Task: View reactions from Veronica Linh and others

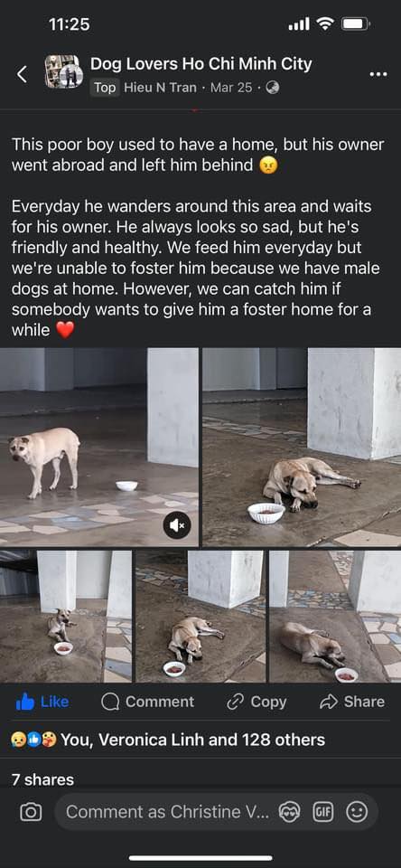Action: pyautogui.click(x=168, y=740)
